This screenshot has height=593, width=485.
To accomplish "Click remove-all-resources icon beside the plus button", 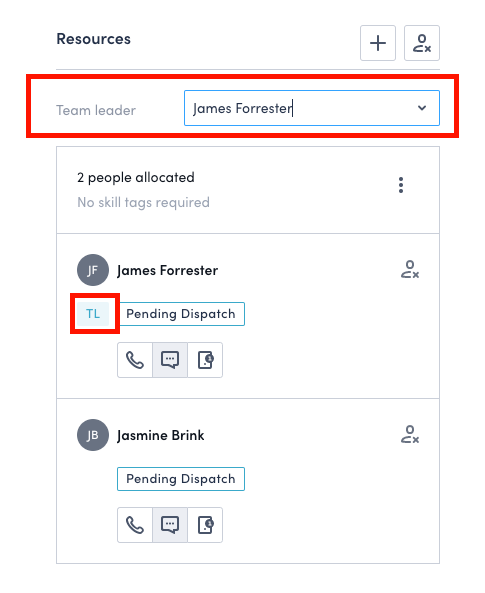I will point(421,43).
